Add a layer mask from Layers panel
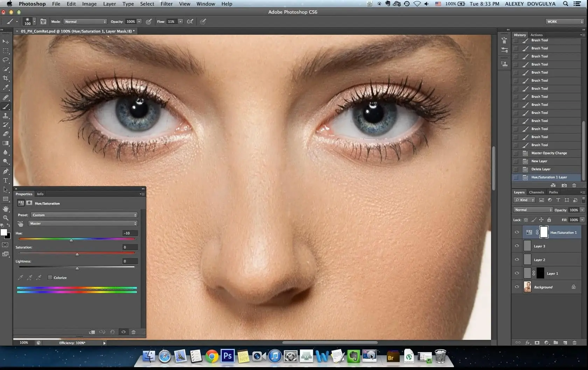The height and width of the screenshot is (370, 588). click(537, 343)
